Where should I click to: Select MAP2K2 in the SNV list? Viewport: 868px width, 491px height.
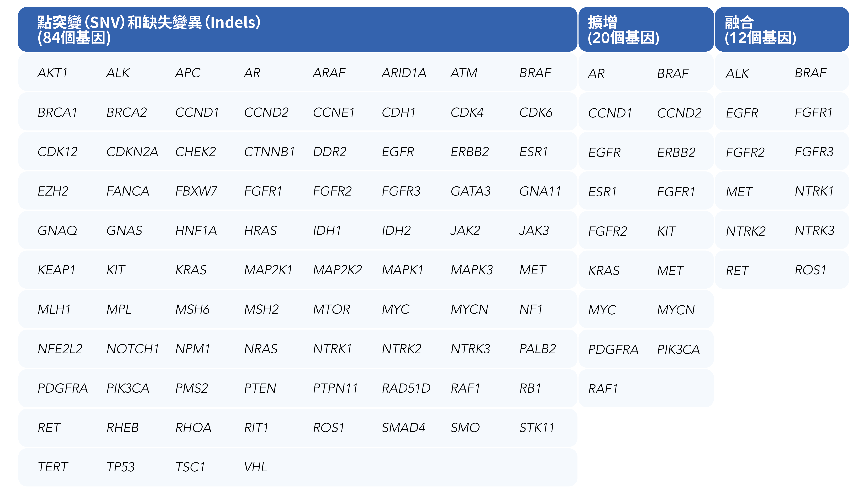[337, 270]
